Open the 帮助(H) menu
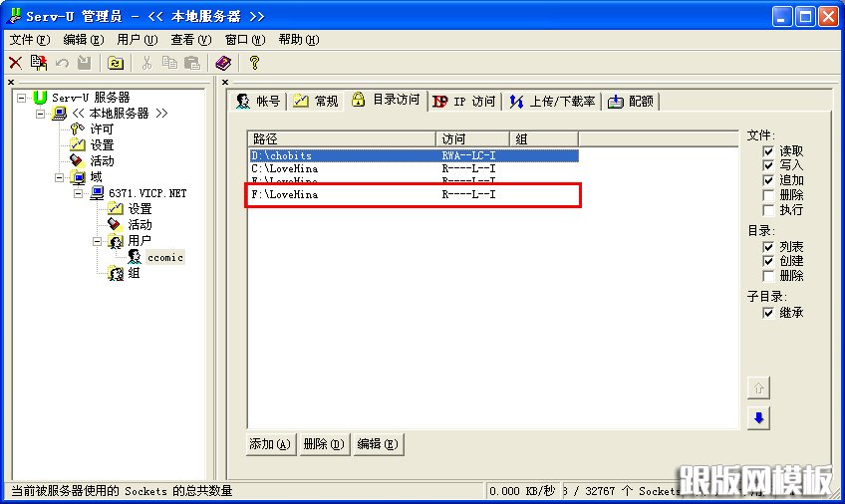Image resolution: width=845 pixels, height=504 pixels. 299,40
